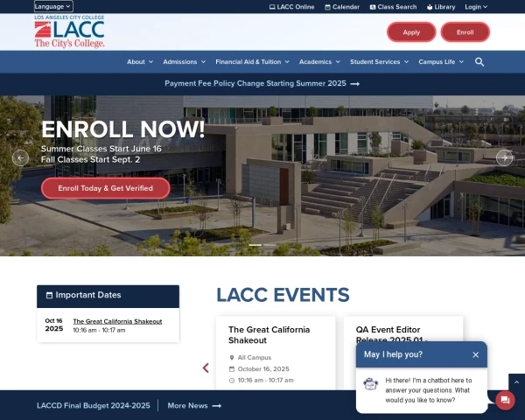Click the Important Dates header
Image resolution: width=525 pixels, height=420 pixels.
(x=108, y=296)
